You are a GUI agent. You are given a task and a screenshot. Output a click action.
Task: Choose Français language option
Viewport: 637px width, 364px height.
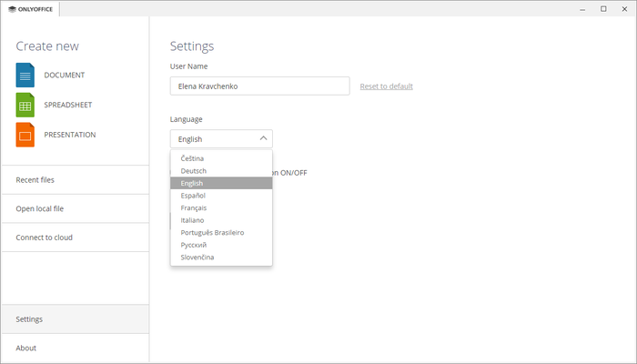194,207
